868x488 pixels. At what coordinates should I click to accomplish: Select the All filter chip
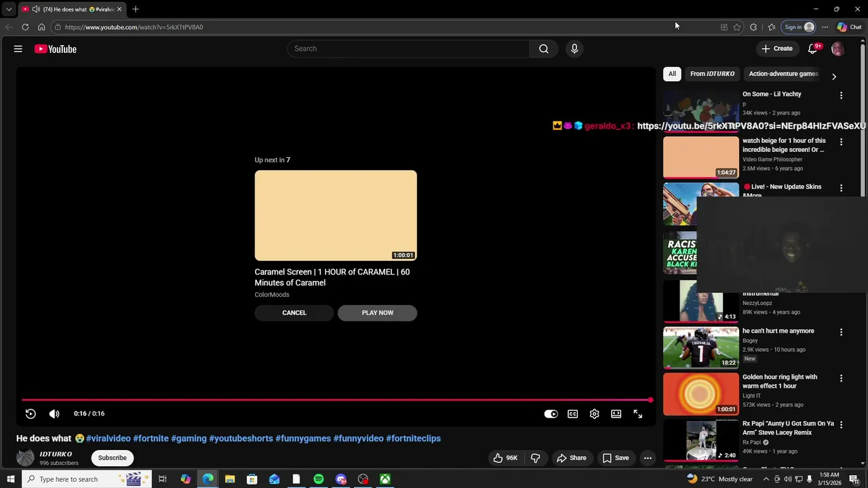pos(672,74)
